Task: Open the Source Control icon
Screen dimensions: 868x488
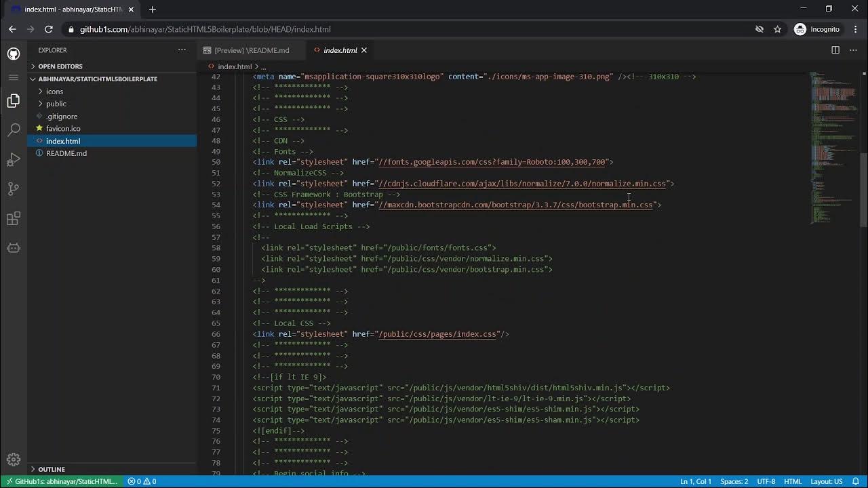Action: click(14, 189)
